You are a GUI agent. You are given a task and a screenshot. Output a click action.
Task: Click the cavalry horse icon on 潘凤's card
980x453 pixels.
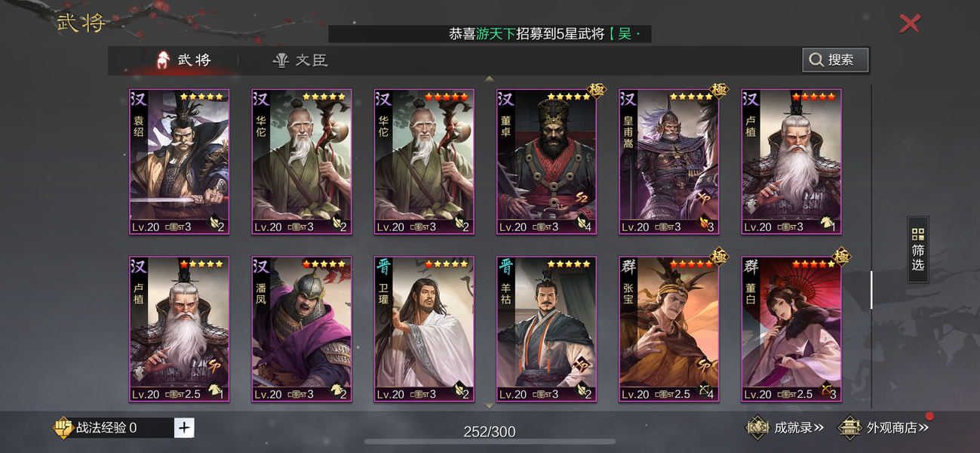[x=336, y=391]
